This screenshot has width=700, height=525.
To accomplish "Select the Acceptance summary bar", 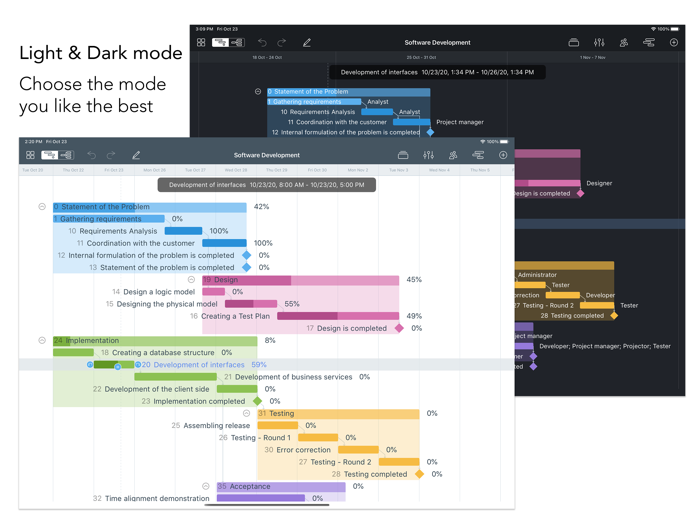I will 281,487.
